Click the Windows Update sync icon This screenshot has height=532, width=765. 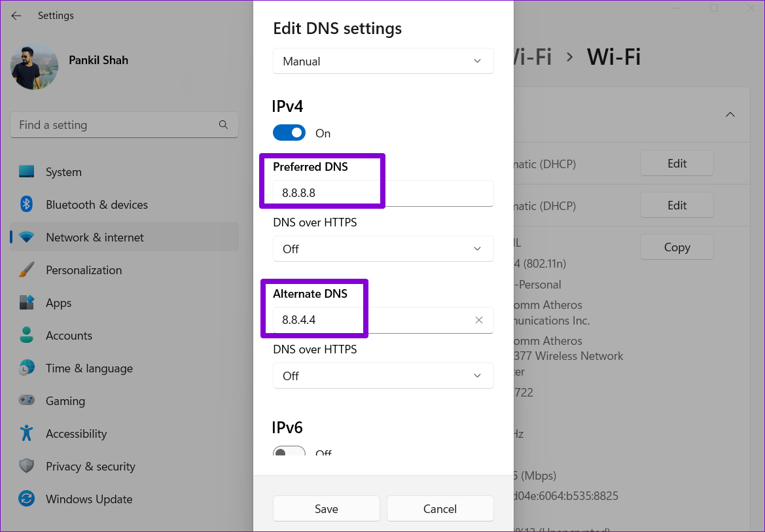point(26,499)
